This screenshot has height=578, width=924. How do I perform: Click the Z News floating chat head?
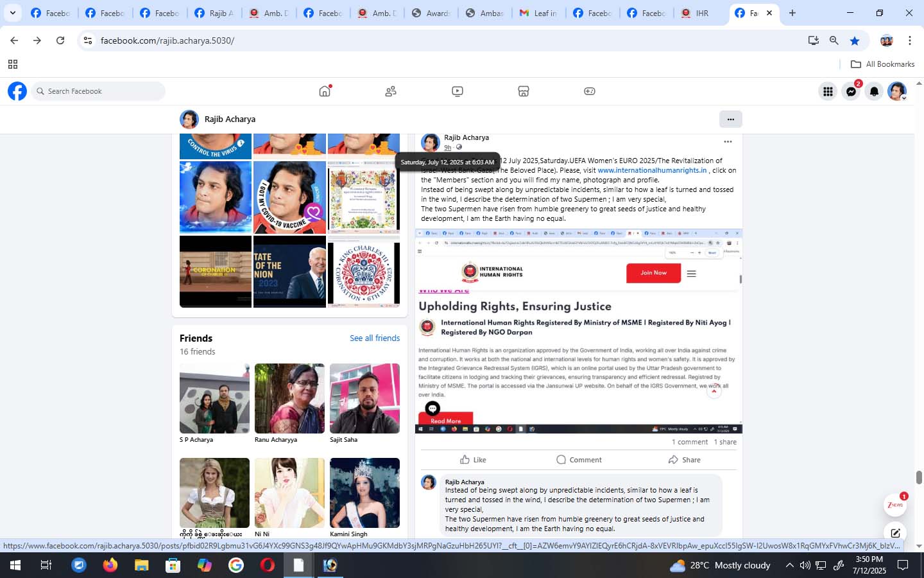(x=895, y=505)
